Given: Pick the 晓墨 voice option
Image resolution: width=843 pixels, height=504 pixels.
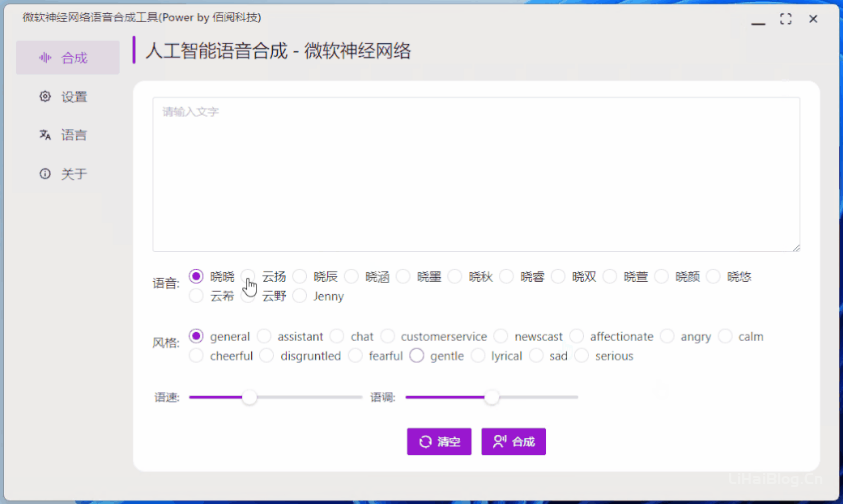Looking at the screenshot, I should pos(403,276).
